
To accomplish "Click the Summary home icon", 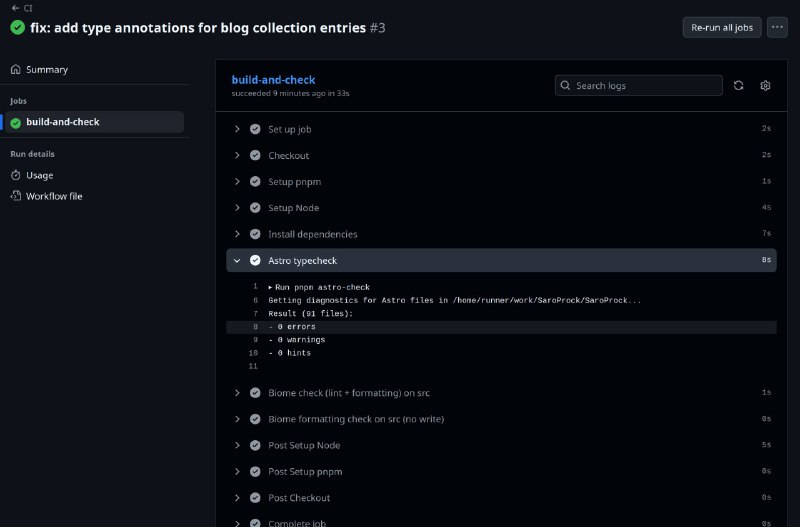I will click(16, 70).
